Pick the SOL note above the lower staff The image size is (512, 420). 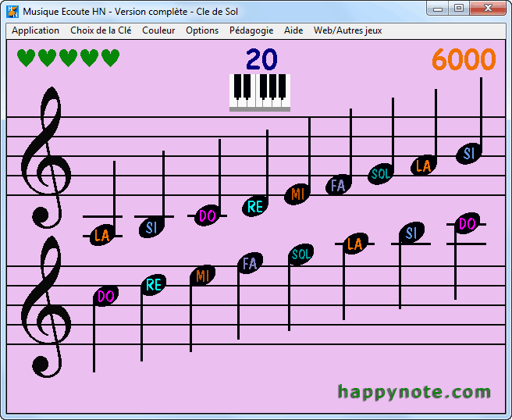301,254
